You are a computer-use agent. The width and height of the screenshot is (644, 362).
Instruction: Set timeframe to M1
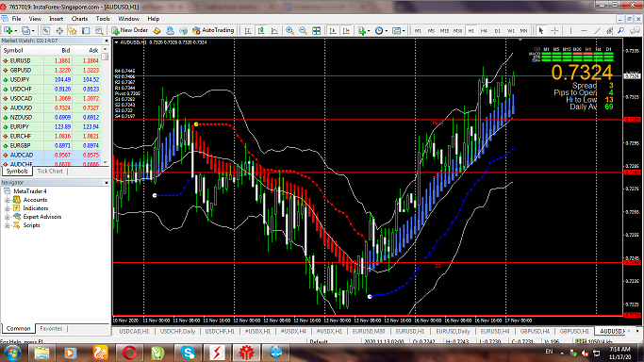(x=418, y=31)
